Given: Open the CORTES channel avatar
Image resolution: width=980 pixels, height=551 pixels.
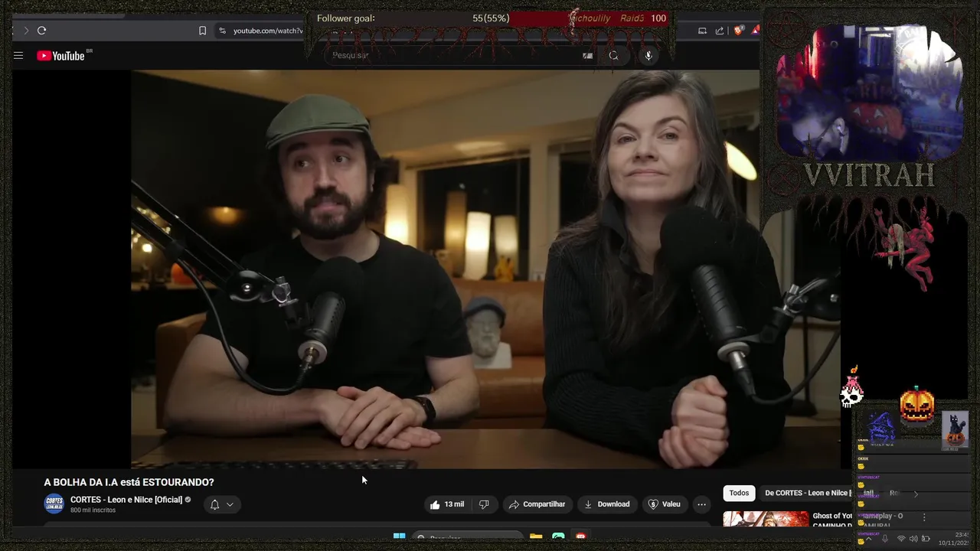Looking at the screenshot, I should 54,504.
